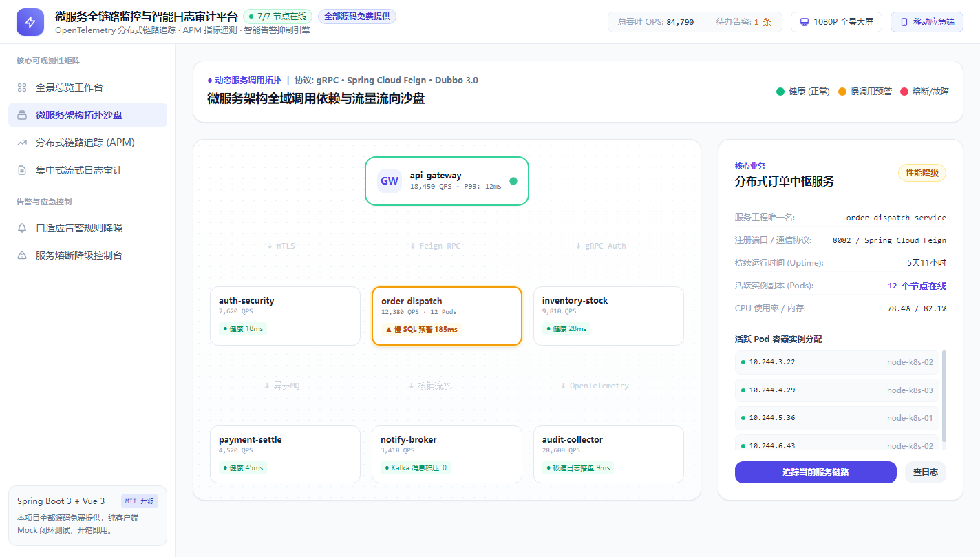Go to 集中式流式日志审计
Screen dimensions: 980x557
pyautogui.click(x=87, y=170)
